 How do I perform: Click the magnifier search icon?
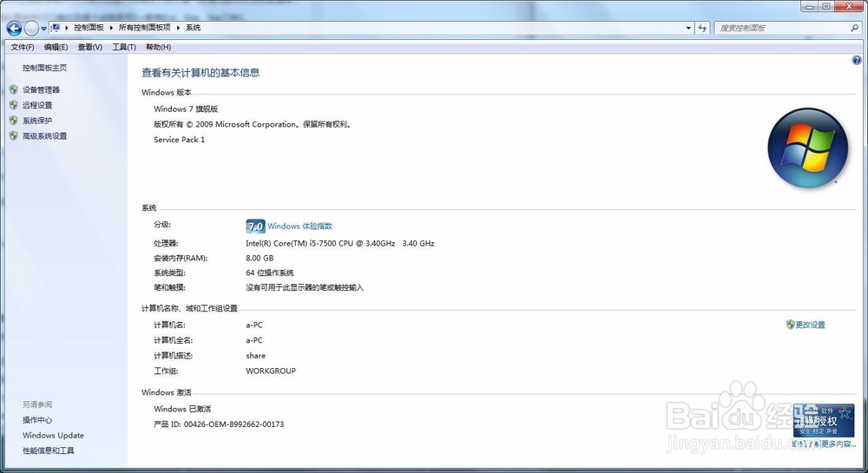[x=855, y=28]
